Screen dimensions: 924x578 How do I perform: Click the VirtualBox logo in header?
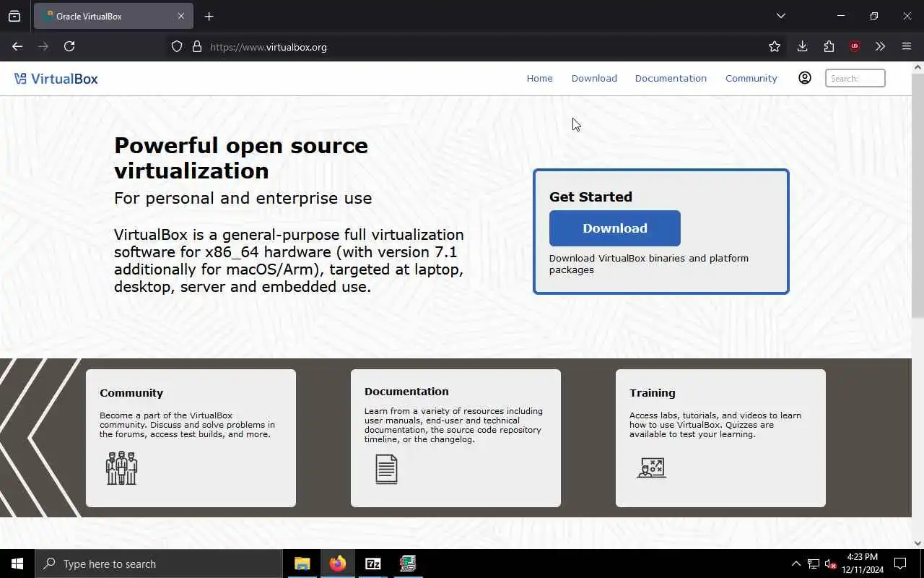(x=56, y=79)
